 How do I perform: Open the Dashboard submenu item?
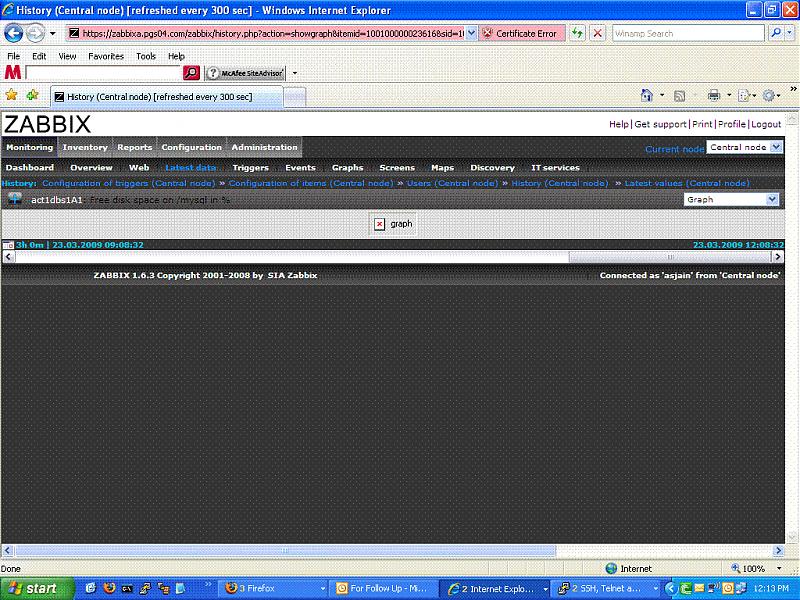pos(30,167)
